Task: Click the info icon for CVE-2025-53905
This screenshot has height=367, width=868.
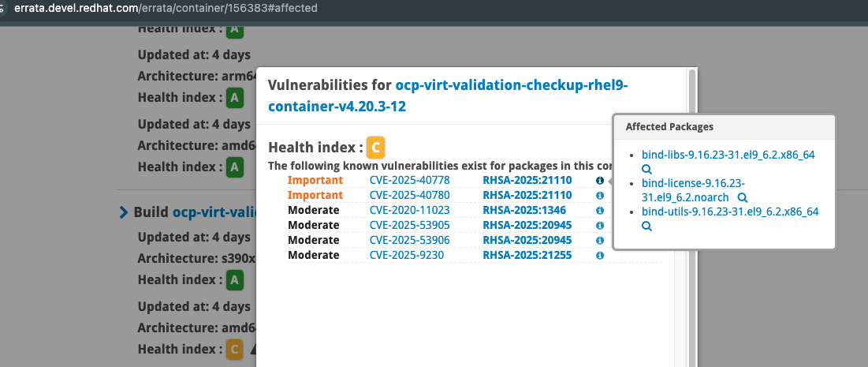Action: click(x=600, y=226)
